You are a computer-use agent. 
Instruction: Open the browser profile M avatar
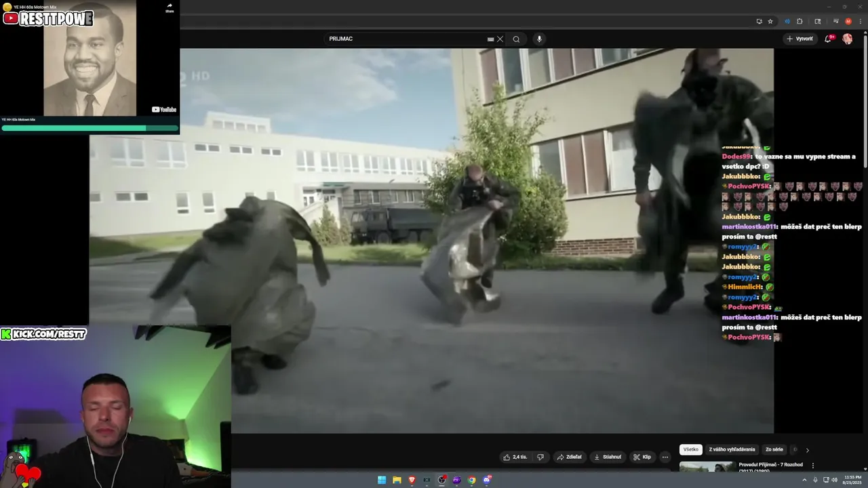pos(848,21)
